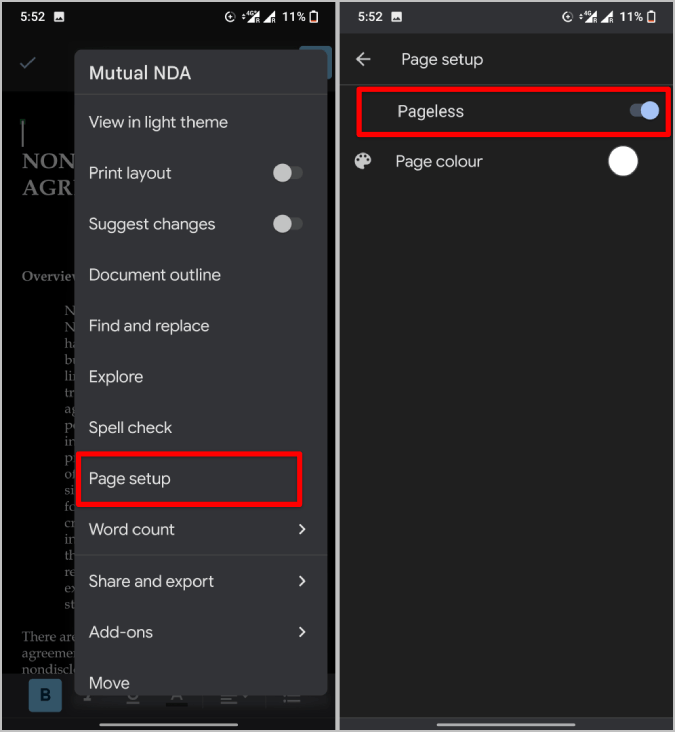Tap the Page colour label

click(439, 162)
